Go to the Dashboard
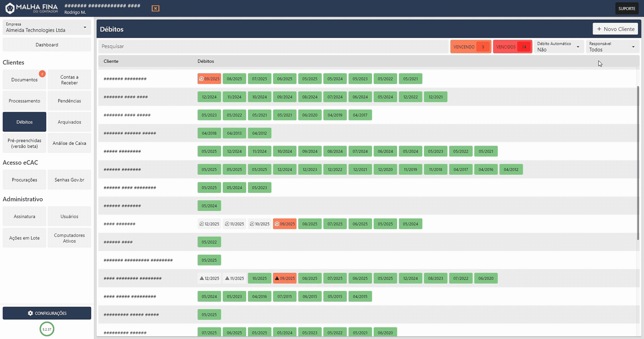Viewport: 644px width, 339px height. (47, 45)
